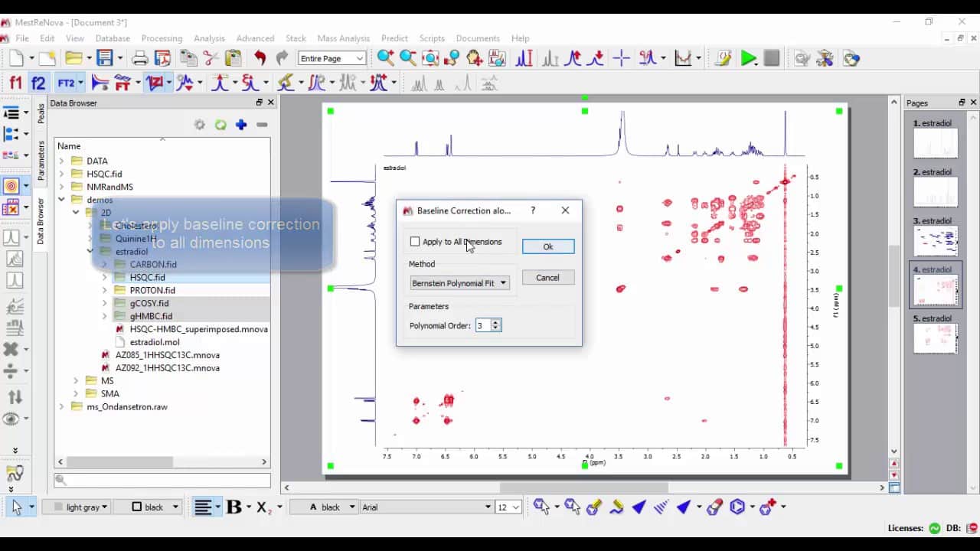Image resolution: width=980 pixels, height=551 pixels.
Task: Select the Crosshair cursor tool
Action: pyautogui.click(x=621, y=58)
